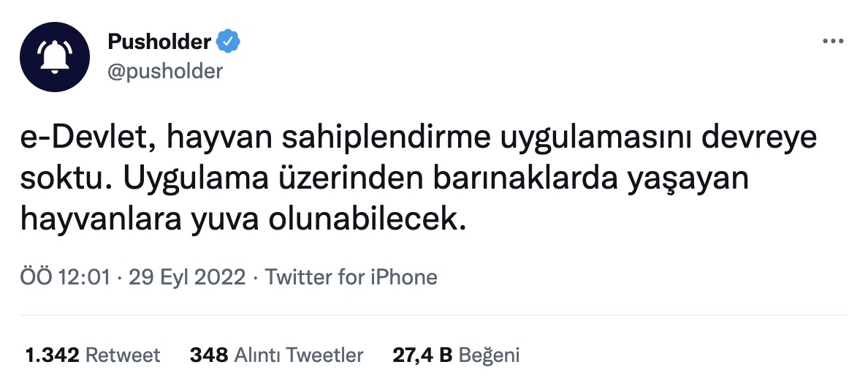This screenshot has width=868, height=389.
Task: Visit the @pusholder handle link
Action: [x=165, y=71]
